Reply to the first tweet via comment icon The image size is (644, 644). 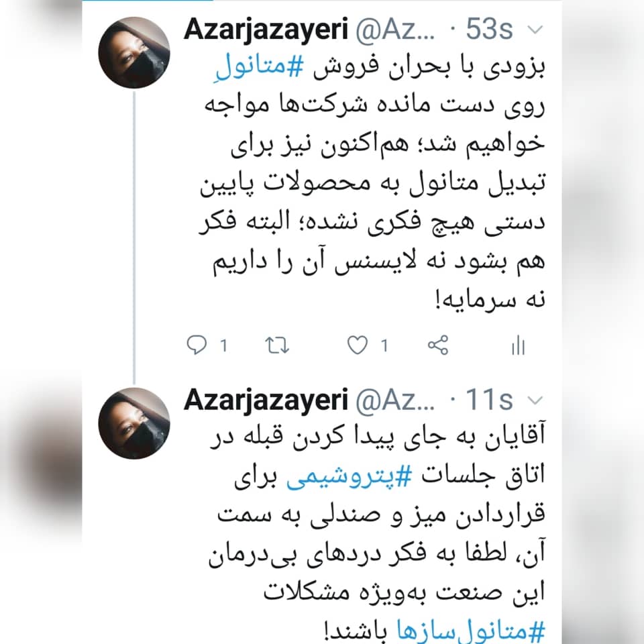coord(197,345)
